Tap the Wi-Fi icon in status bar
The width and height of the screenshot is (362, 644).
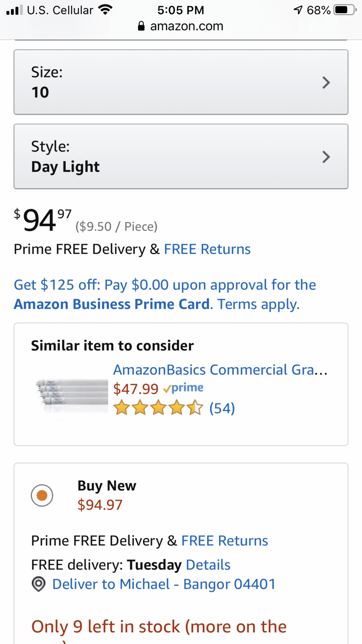105,10
